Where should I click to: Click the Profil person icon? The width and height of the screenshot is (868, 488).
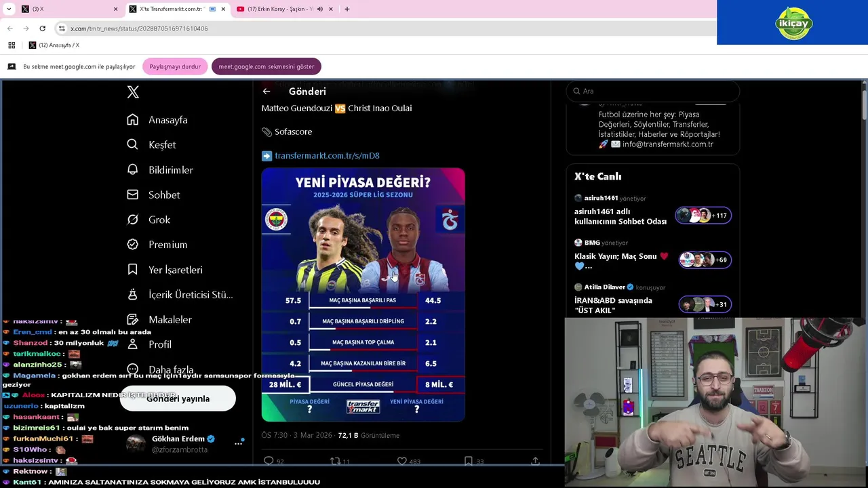133,344
